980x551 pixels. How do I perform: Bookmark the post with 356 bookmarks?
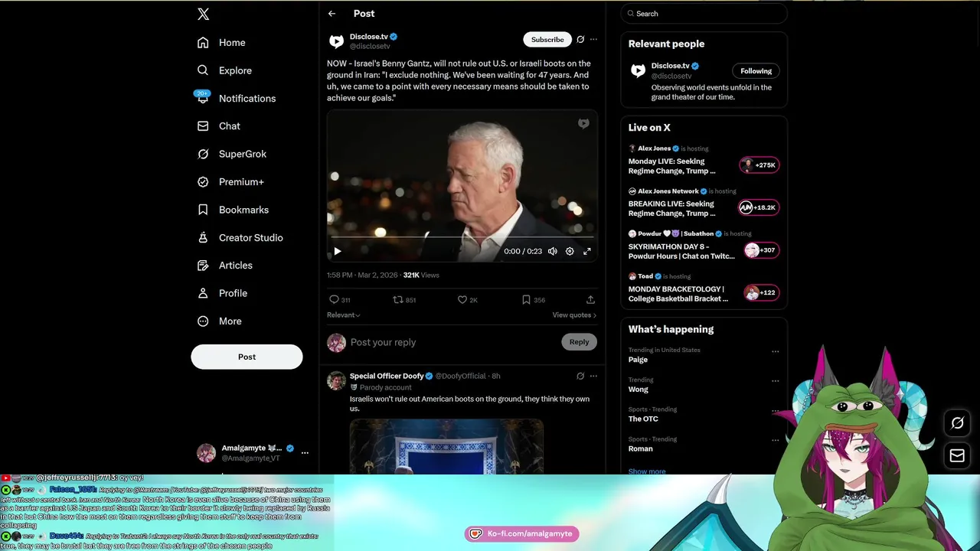pyautogui.click(x=526, y=300)
